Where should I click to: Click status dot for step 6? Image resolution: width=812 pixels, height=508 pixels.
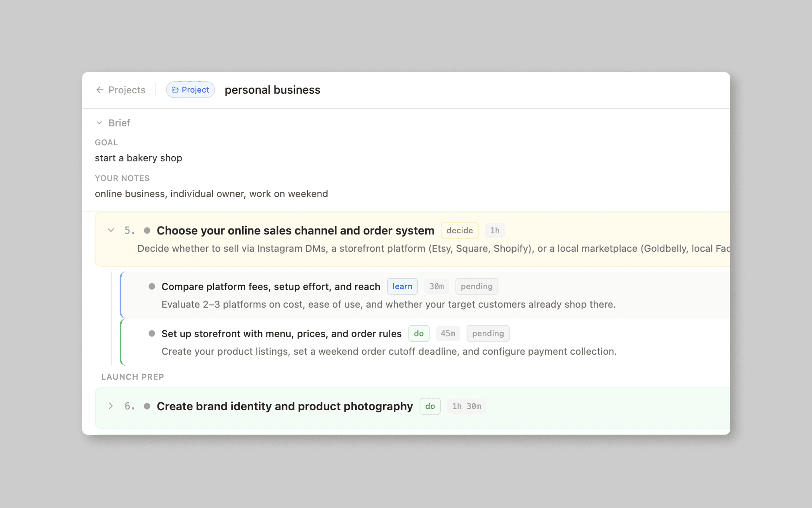pos(147,406)
